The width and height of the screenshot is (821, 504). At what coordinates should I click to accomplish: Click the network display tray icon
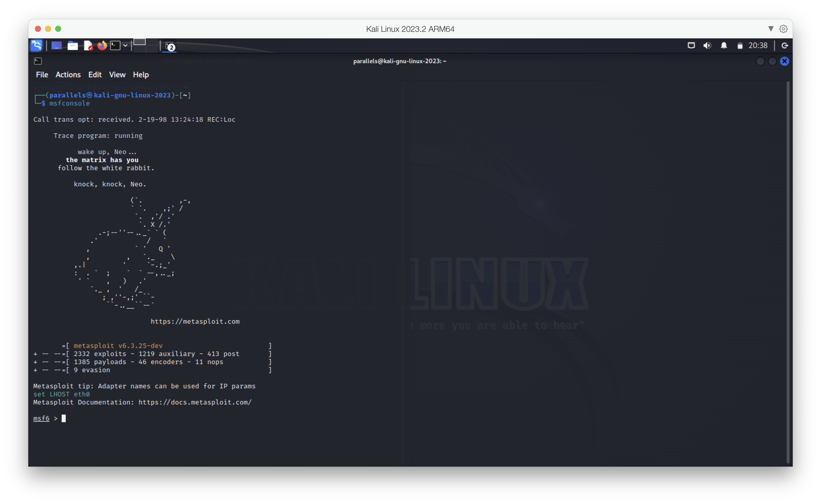coord(691,46)
